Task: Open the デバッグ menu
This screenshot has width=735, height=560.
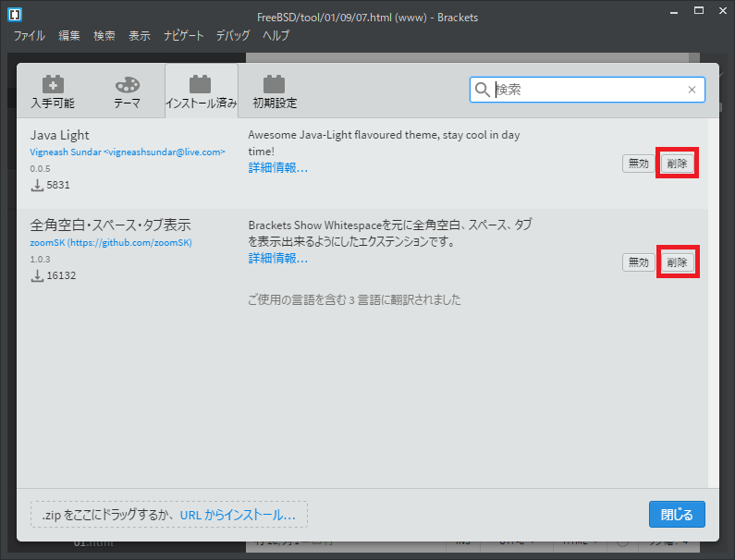Action: [x=233, y=36]
